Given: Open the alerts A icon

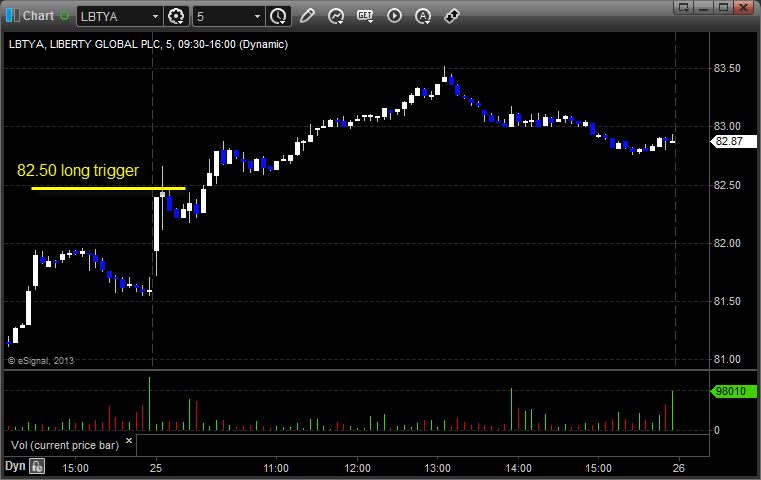Looking at the screenshot, I should coord(423,16).
